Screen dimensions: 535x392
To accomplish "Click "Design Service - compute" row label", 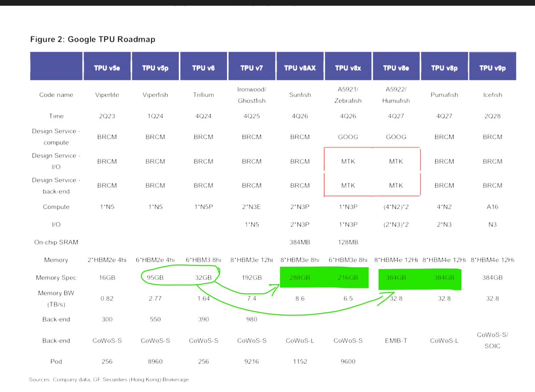I will point(56,137).
